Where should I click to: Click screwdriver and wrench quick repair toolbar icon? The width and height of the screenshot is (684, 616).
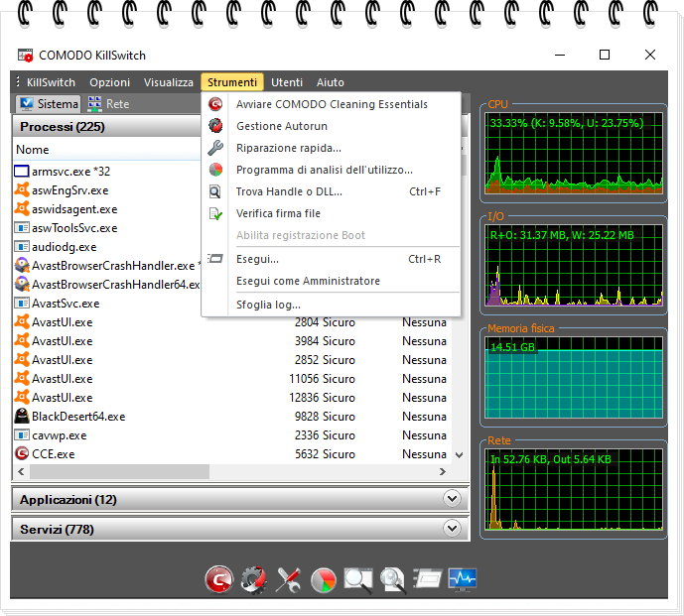pos(288,580)
